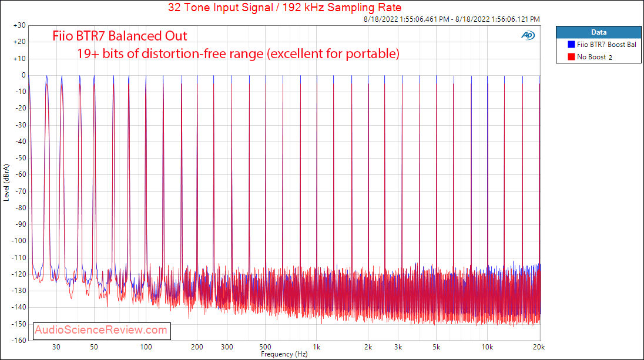The width and height of the screenshot is (644, 360).
Task: Click the 3k frequency axis label
Action: coord(398,347)
